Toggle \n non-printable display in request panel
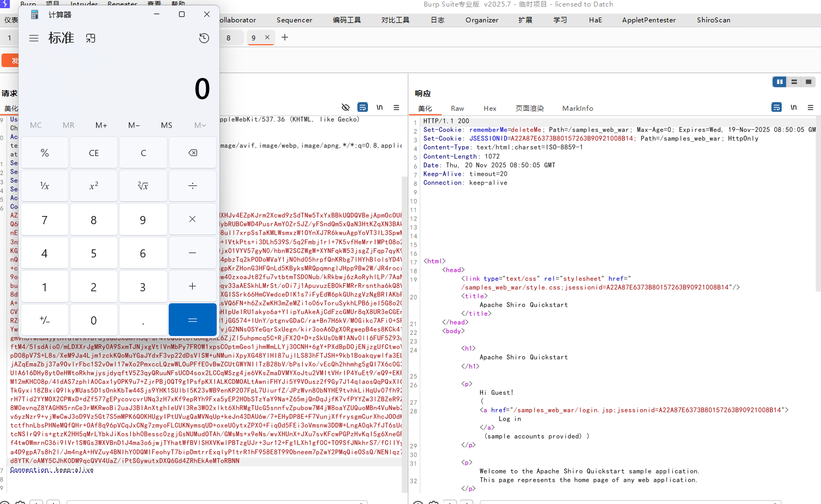The image size is (821, 504). tap(379, 107)
